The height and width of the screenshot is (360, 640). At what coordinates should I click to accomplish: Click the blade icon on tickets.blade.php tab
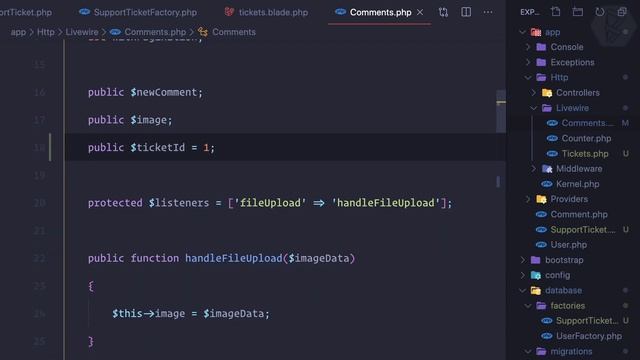coord(229,12)
